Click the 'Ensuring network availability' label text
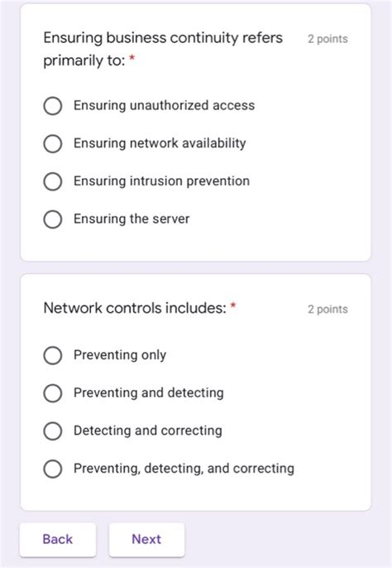This screenshot has height=568, width=392. coord(160,143)
